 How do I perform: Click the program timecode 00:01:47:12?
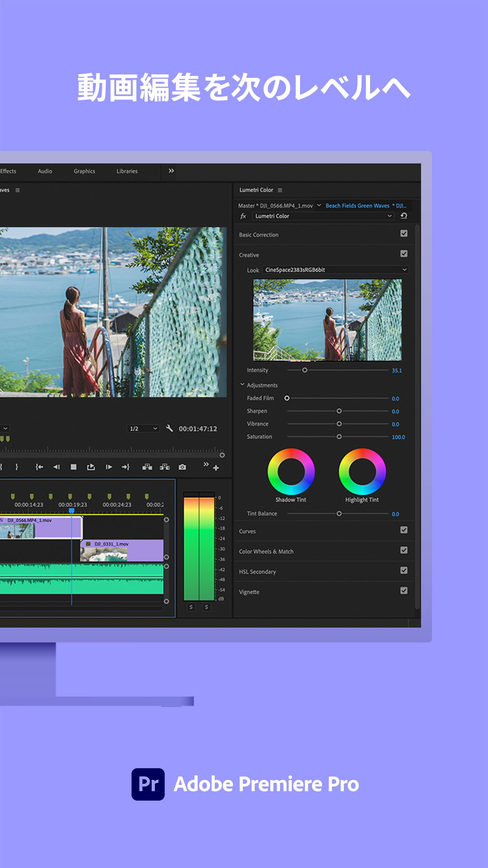[x=198, y=429]
